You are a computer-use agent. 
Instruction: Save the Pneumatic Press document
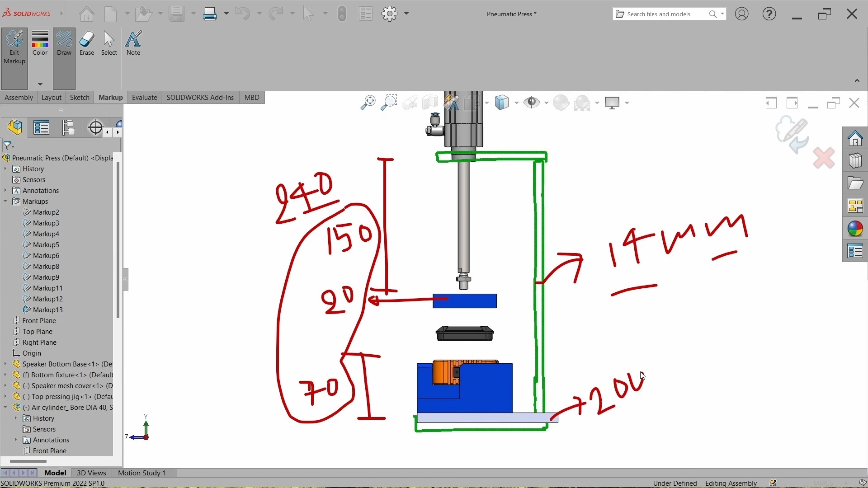pyautogui.click(x=177, y=14)
